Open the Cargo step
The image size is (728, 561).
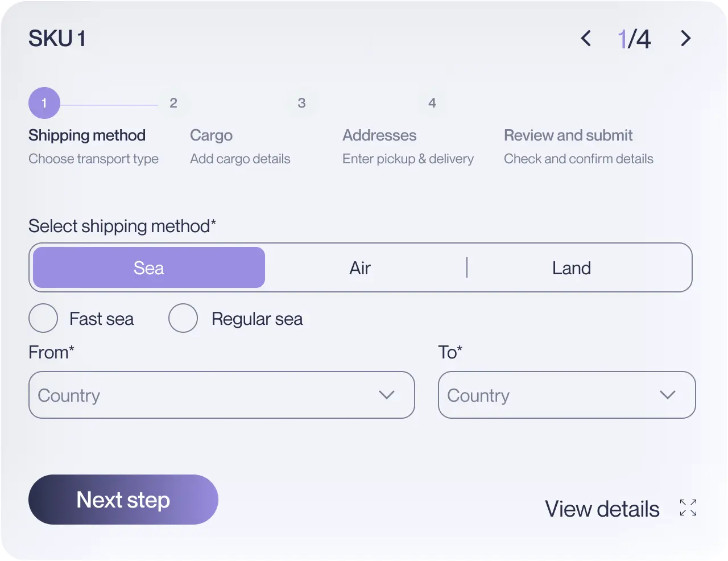pyautogui.click(x=211, y=135)
